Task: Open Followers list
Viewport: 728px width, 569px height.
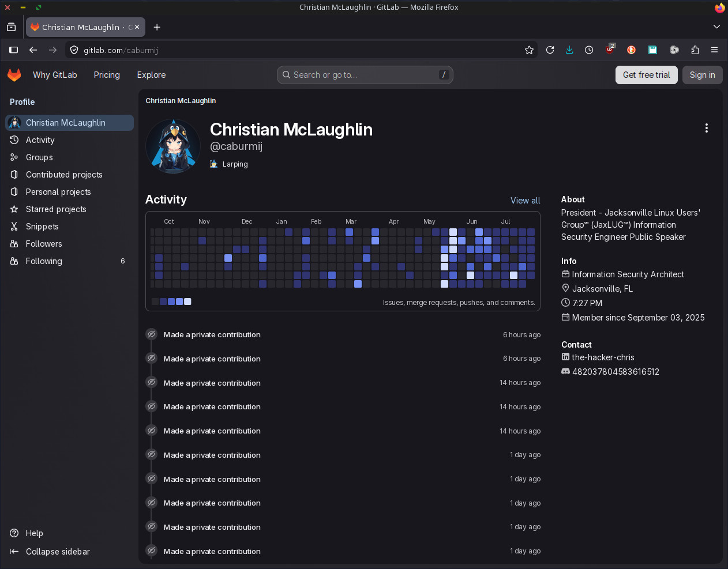Action: (x=69, y=244)
